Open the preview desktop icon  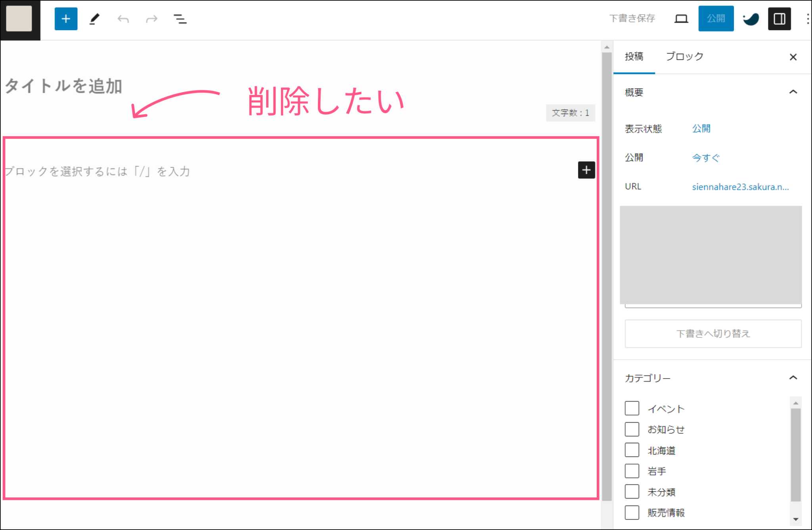pyautogui.click(x=681, y=18)
